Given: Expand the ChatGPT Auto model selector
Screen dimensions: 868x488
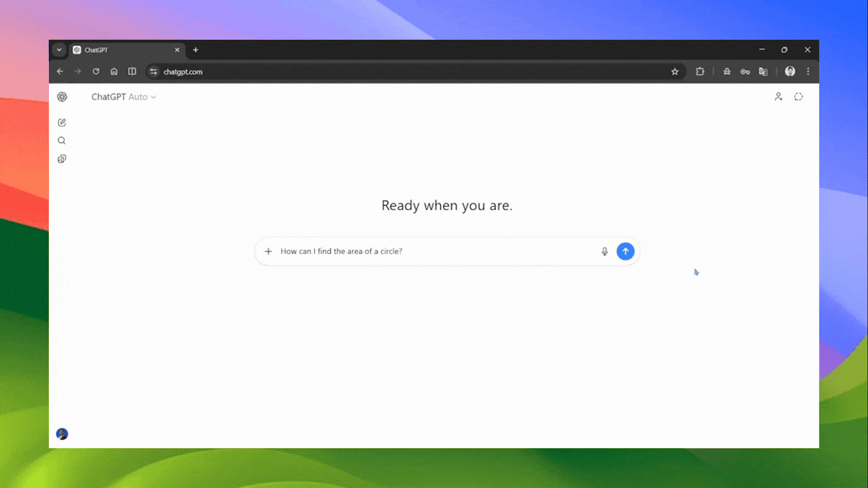Looking at the screenshot, I should (x=124, y=97).
